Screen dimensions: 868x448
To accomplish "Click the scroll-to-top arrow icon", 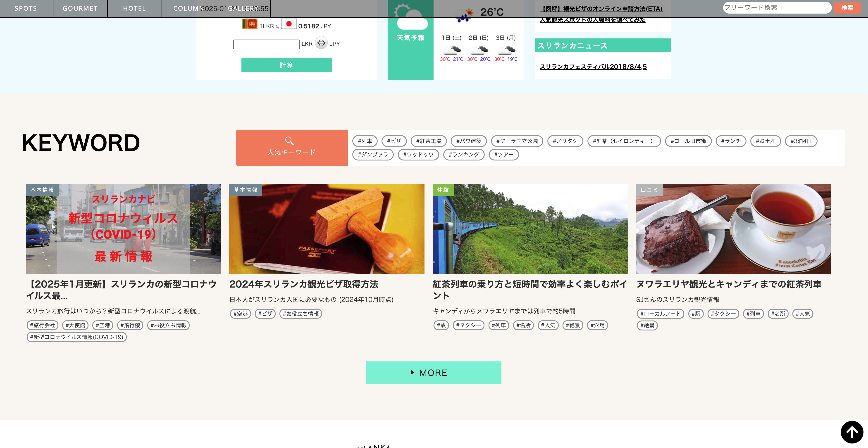I will tap(852, 432).
